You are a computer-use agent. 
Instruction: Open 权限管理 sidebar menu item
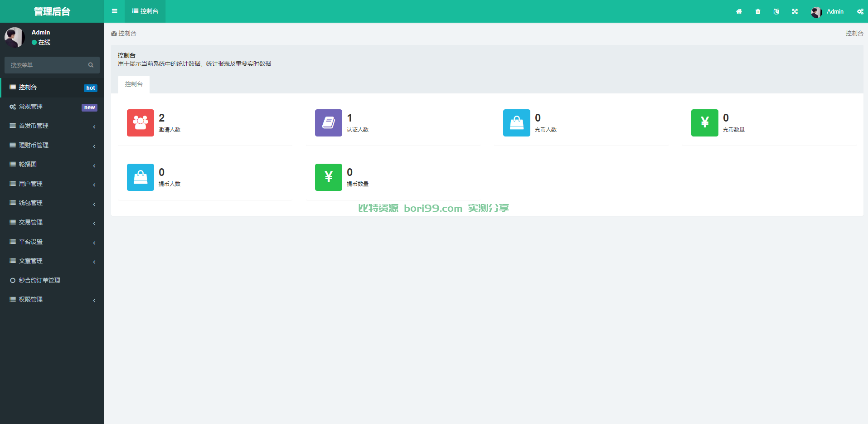tap(52, 299)
